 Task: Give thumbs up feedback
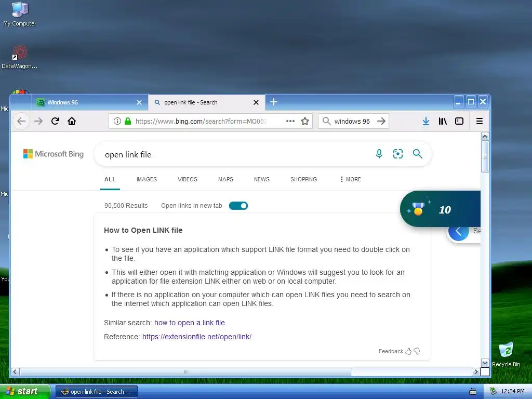(x=408, y=351)
